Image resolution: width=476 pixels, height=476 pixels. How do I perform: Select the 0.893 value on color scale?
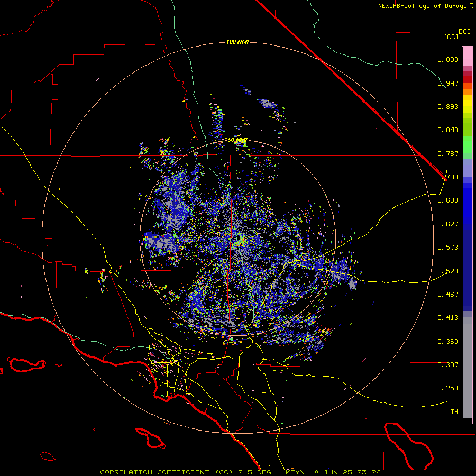[x=448, y=106]
